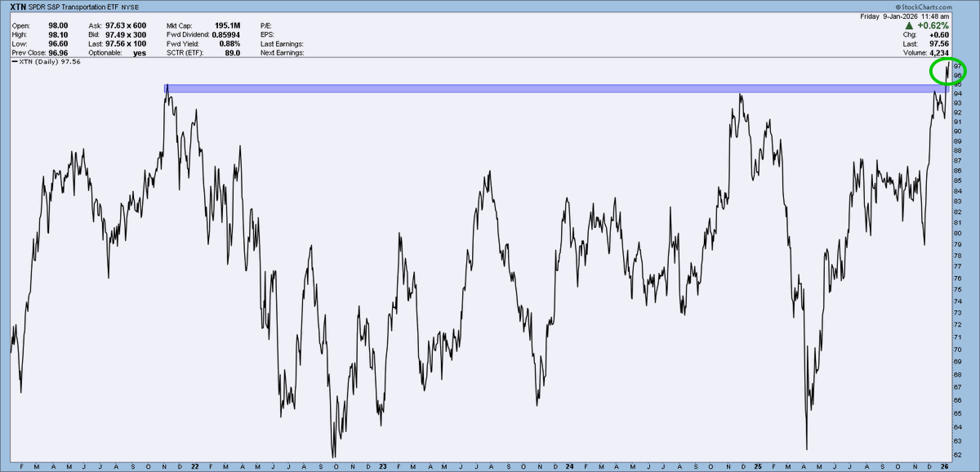Click the 85 price axis label
This screenshot has height=472, width=980.
pos(957,180)
